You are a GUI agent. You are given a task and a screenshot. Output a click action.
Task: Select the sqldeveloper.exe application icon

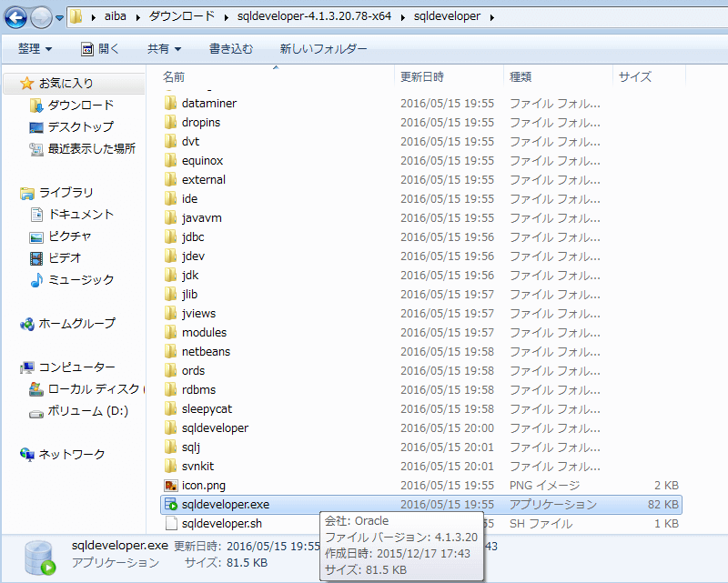click(171, 505)
